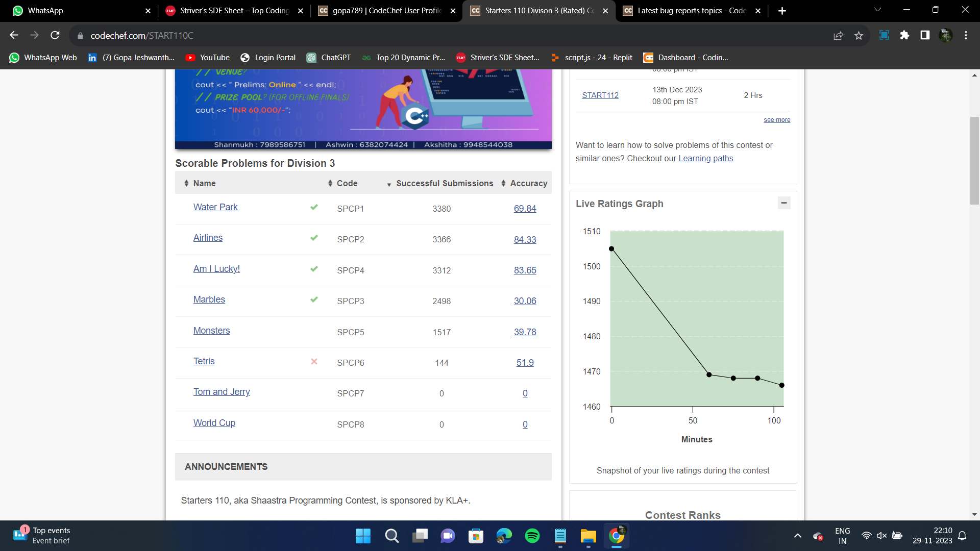Viewport: 980px width, 551px height.
Task: Sort problems by Successful Submissions column
Action: click(444, 183)
